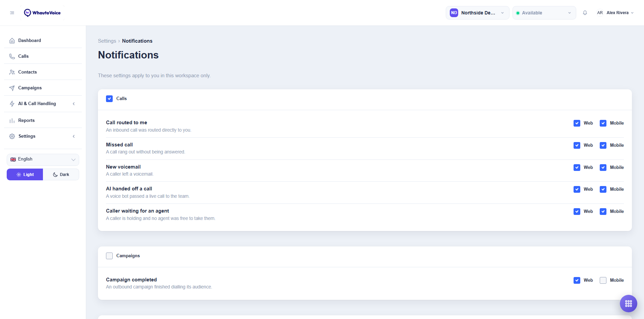
Task: Open the Alex Rivera account menu
Action: pos(615,13)
